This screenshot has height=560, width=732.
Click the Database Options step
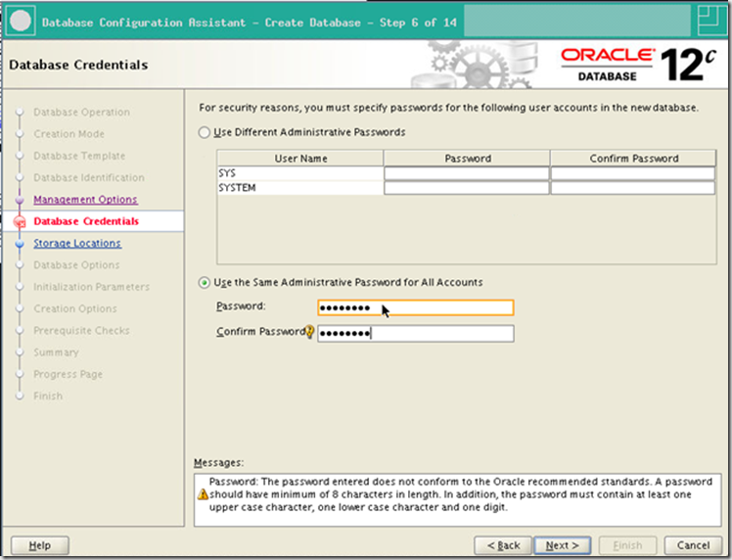(x=76, y=265)
